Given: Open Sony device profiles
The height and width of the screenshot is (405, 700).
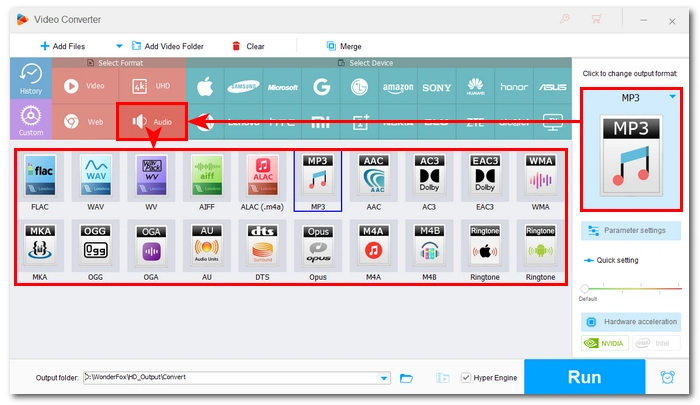Looking at the screenshot, I should pyautogui.click(x=437, y=86).
